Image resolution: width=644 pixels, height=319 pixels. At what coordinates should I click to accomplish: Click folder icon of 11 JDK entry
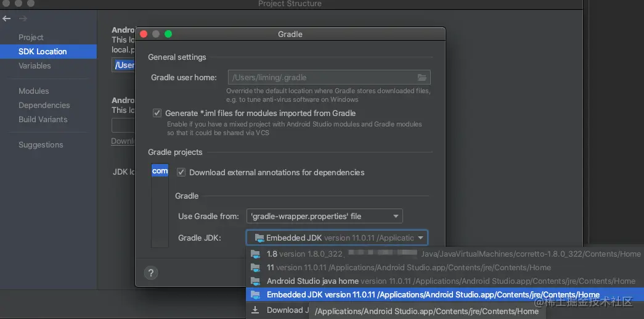point(256,268)
